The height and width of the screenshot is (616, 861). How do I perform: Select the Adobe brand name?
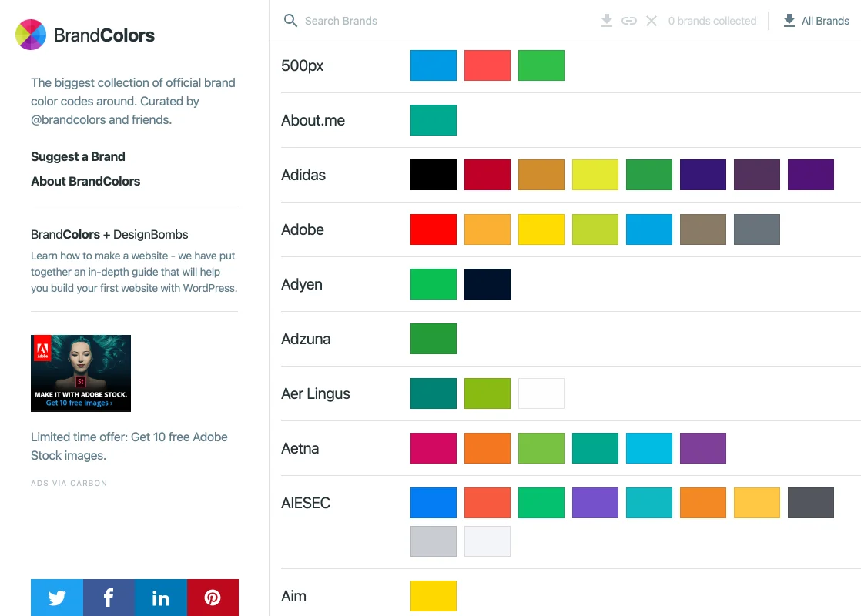(303, 229)
